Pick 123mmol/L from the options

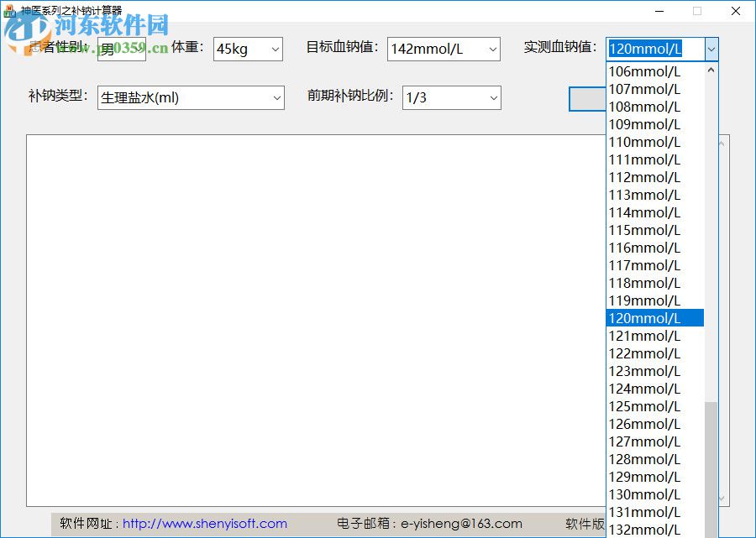click(x=654, y=371)
